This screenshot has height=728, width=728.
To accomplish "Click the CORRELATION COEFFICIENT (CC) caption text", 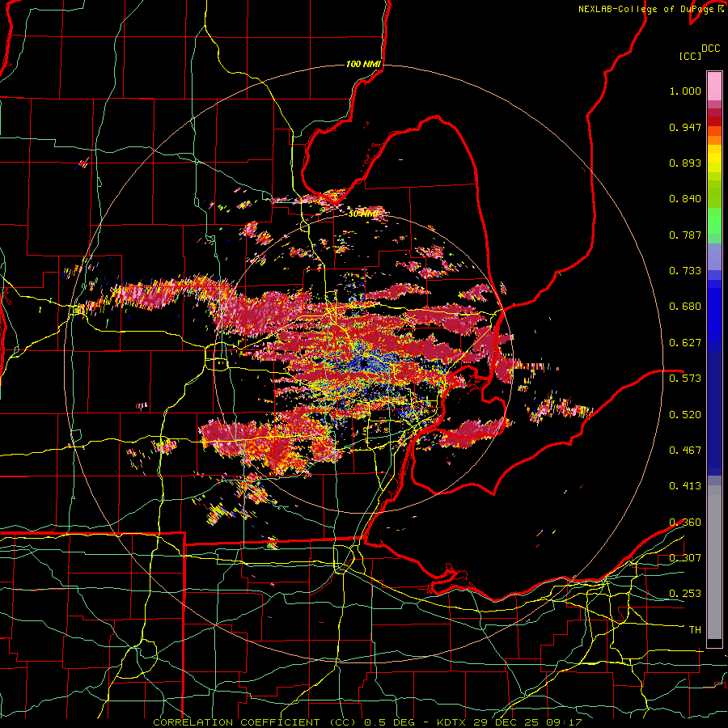I will [255, 722].
